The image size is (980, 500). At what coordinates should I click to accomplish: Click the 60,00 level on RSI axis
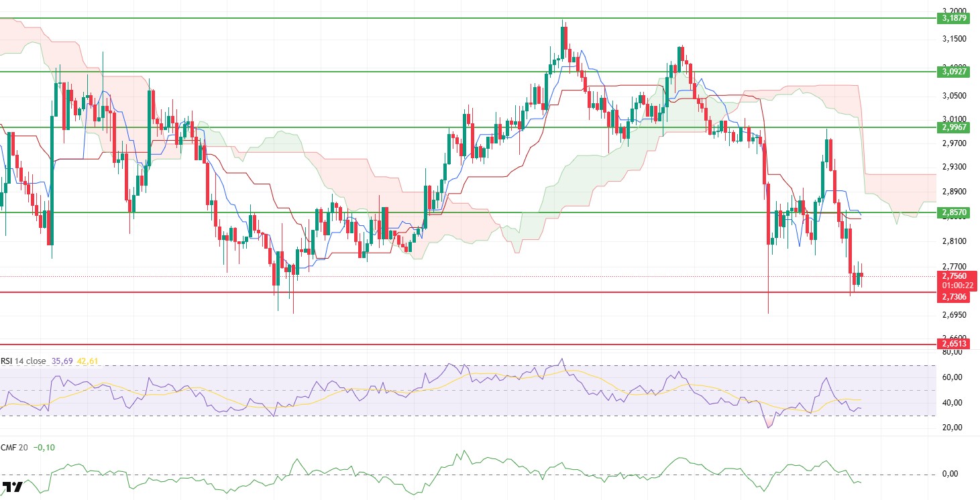(x=952, y=377)
